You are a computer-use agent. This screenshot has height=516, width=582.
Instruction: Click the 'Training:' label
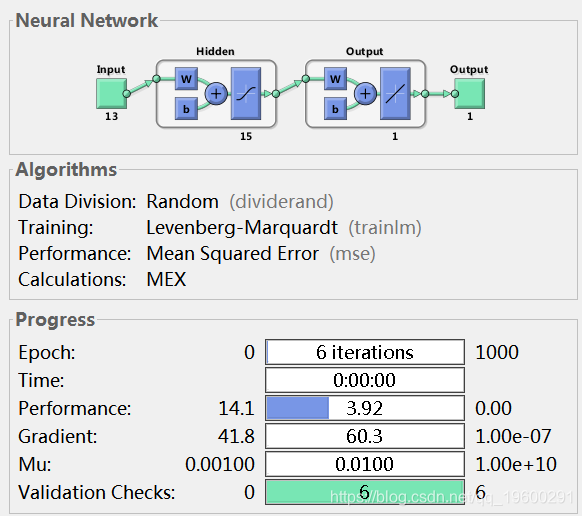[x=56, y=228]
